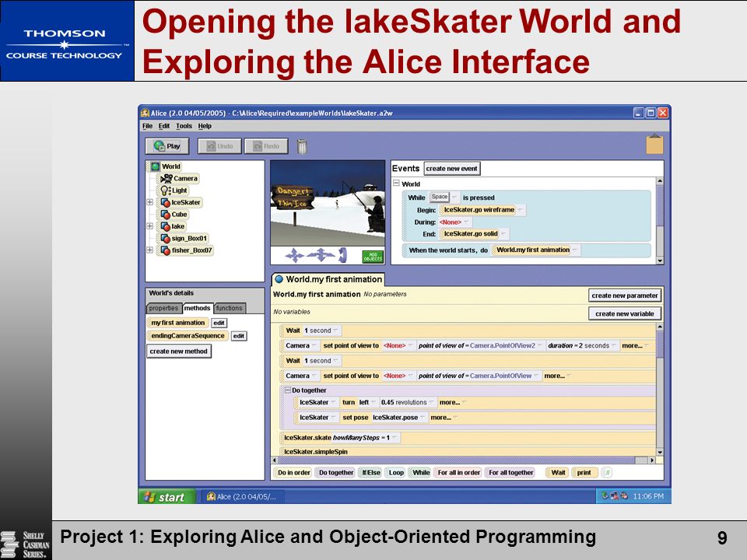The image size is (747, 560).
Task: Select the Camera object icon
Action: tap(166, 179)
